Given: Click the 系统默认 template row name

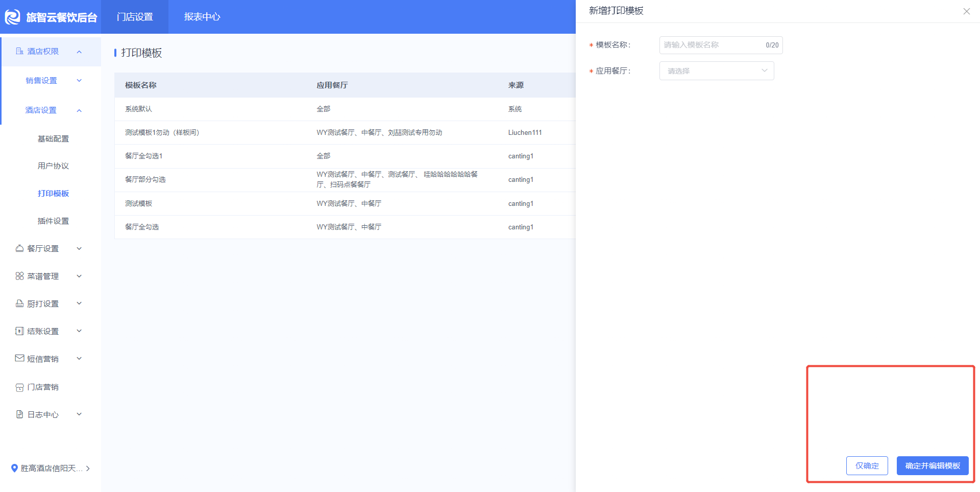Looking at the screenshot, I should (x=138, y=109).
